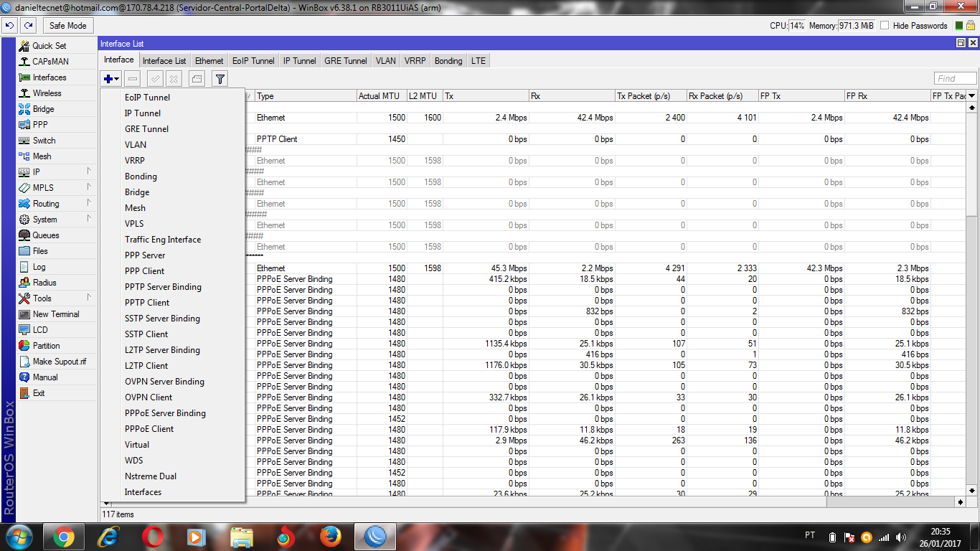
Task: Open CAPsMAN in the sidebar
Action: [50, 62]
